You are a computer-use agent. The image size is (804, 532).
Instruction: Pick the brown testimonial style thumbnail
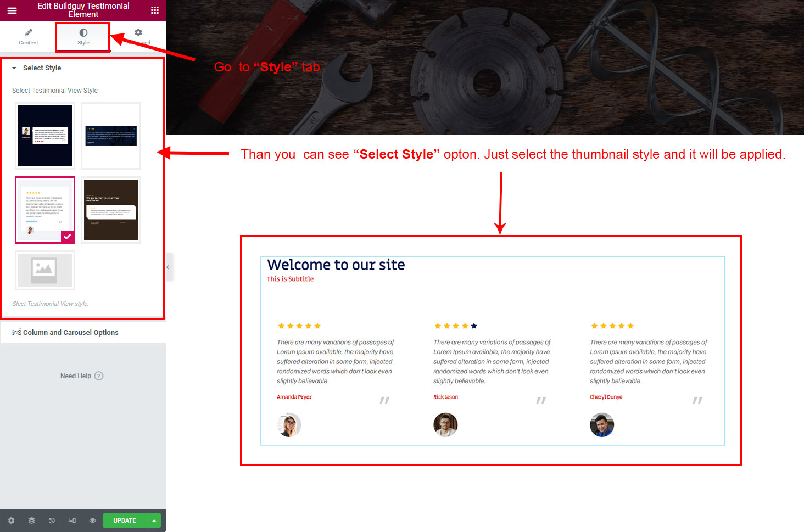coord(111,210)
